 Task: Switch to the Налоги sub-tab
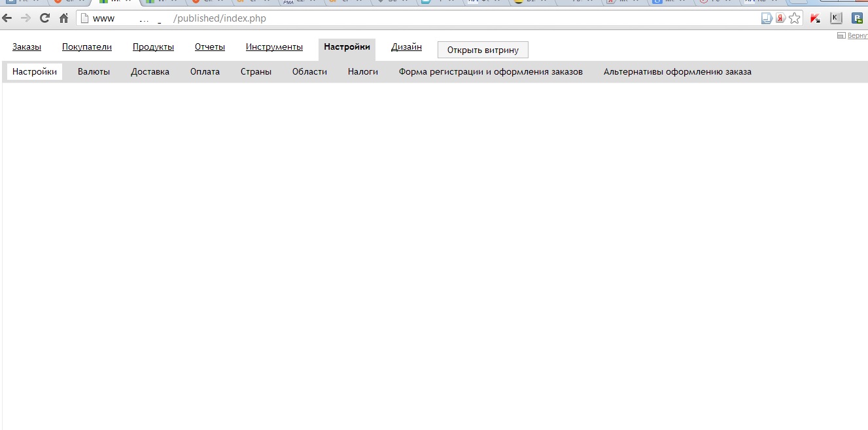tap(363, 72)
